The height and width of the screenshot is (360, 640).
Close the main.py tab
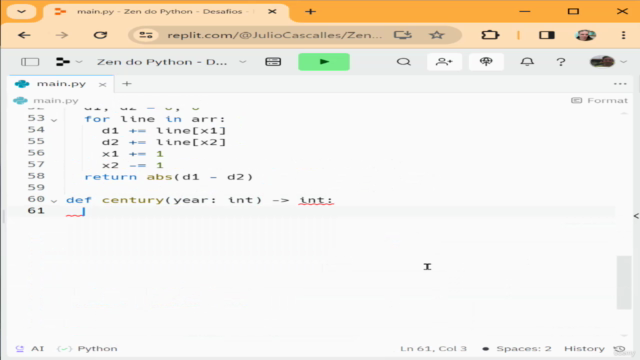click(102, 84)
